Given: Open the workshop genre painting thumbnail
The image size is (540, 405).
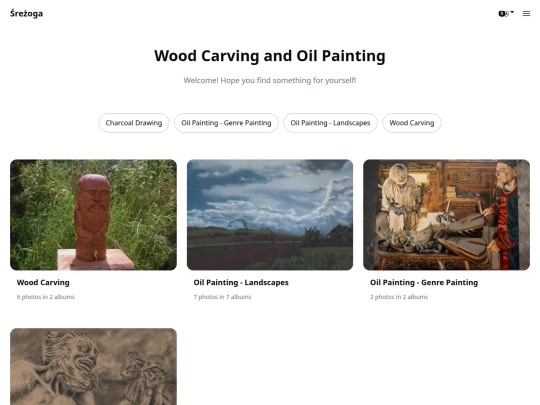Looking at the screenshot, I should [x=446, y=215].
